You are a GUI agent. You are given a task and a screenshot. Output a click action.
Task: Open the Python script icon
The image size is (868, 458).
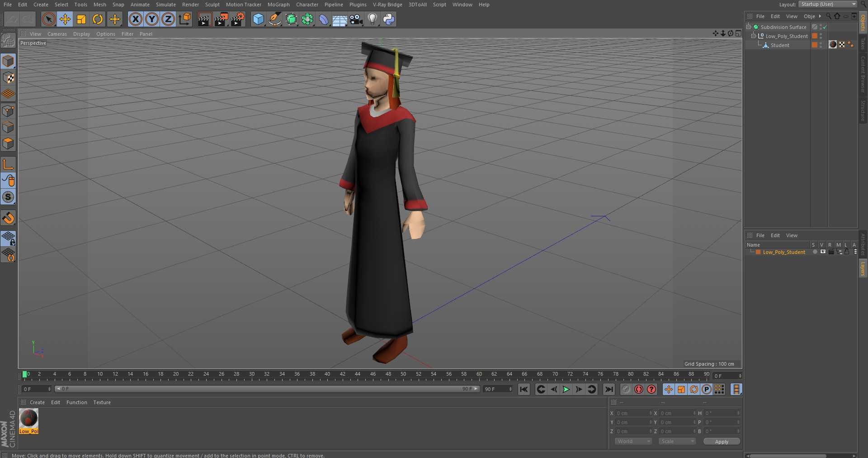[x=389, y=19]
